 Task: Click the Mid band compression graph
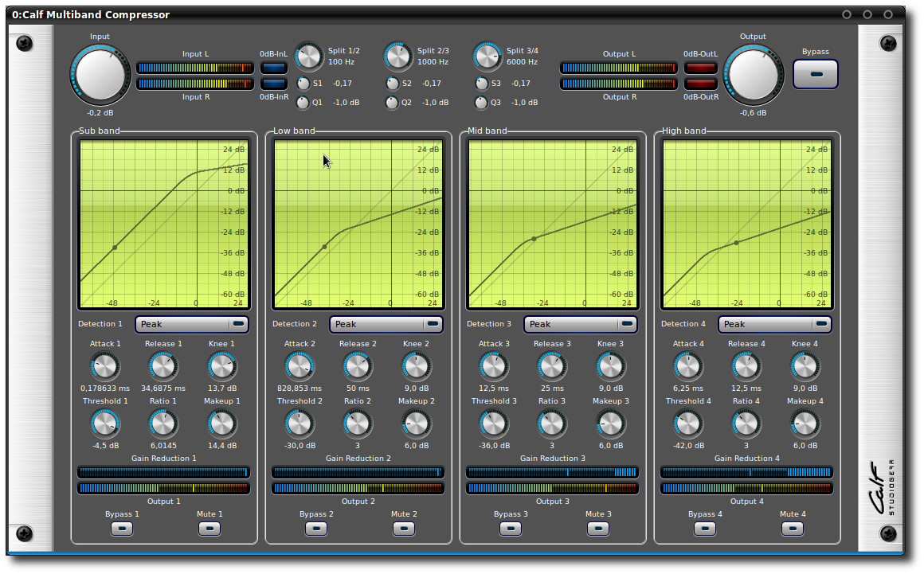(x=553, y=225)
